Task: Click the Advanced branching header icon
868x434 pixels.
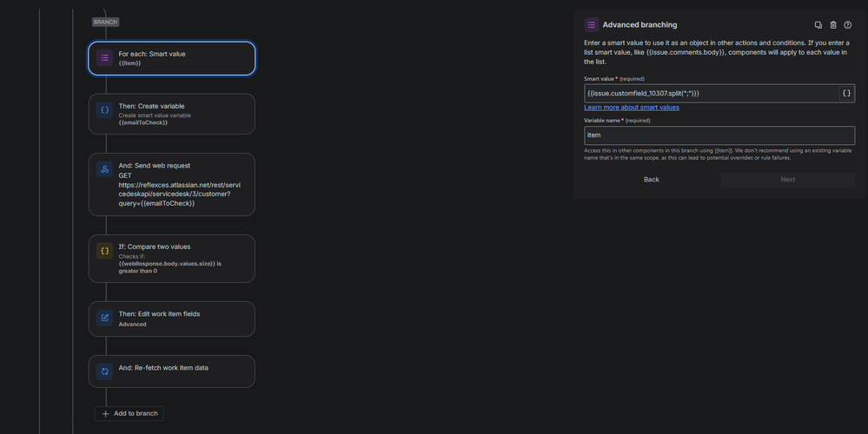Action: (591, 25)
